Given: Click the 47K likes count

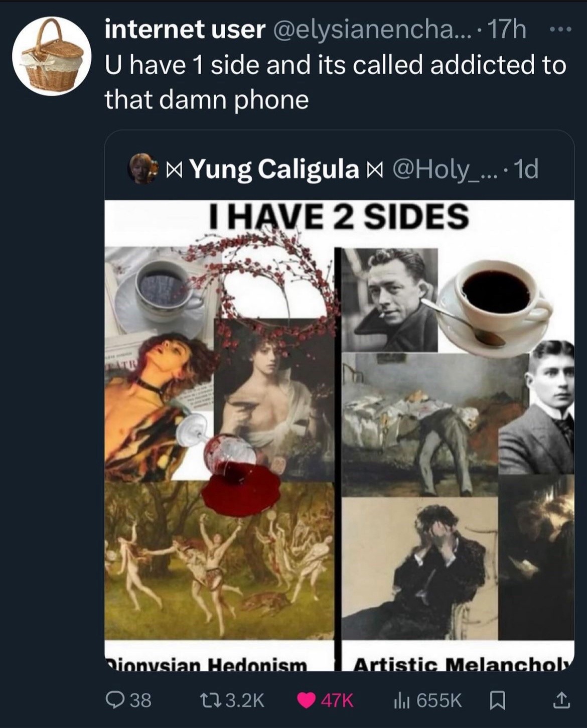Looking at the screenshot, I should [x=337, y=700].
